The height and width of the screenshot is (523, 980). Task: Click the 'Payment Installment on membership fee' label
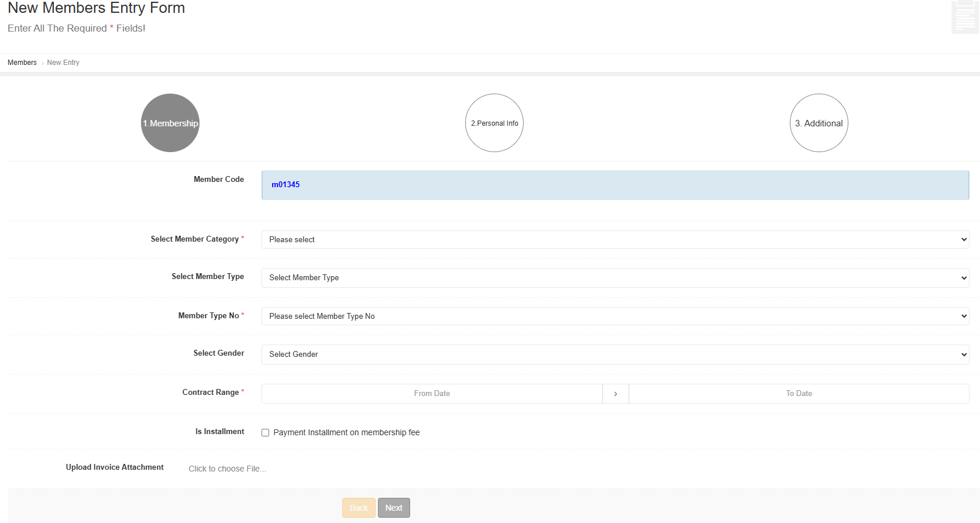[346, 432]
